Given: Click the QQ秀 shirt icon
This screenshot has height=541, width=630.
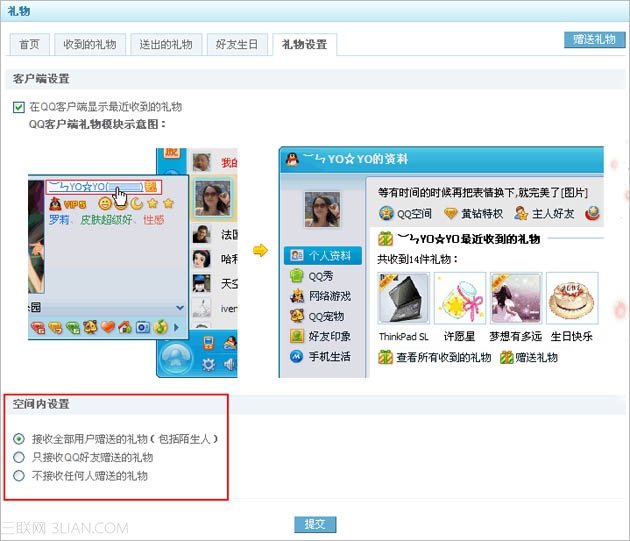Looking at the screenshot, I should (297, 276).
